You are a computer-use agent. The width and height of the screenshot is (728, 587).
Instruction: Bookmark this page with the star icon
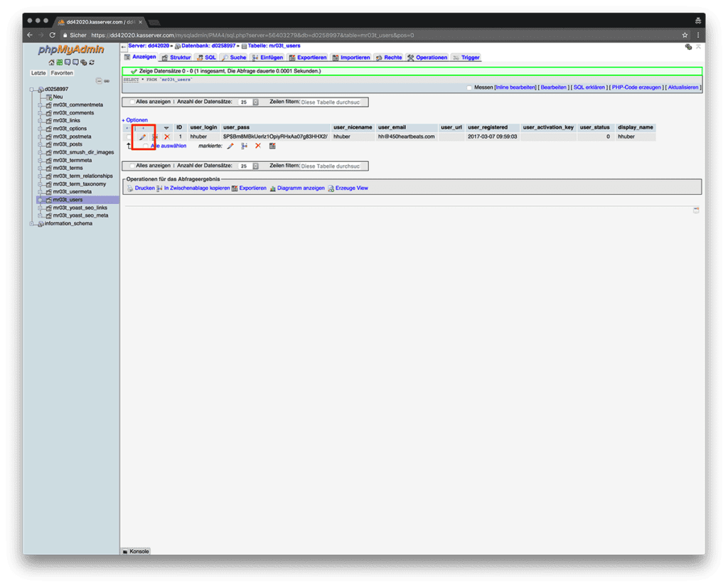coord(685,35)
